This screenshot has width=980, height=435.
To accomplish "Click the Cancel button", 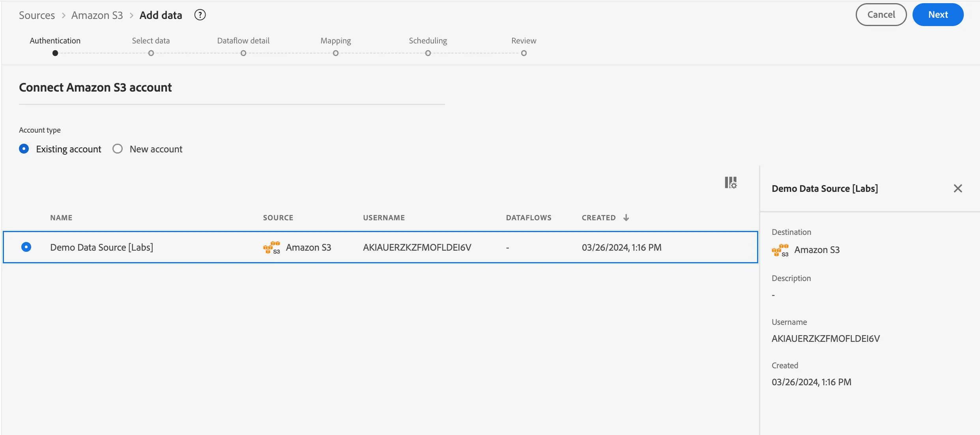I will 881,15.
